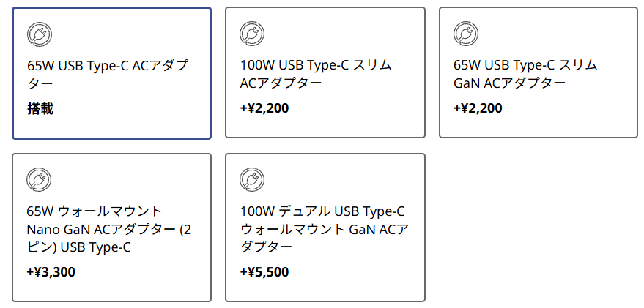The height and width of the screenshot is (308, 644).
Task: Click +¥2,200 price on 100W スリム adapter
Action: 264,109
